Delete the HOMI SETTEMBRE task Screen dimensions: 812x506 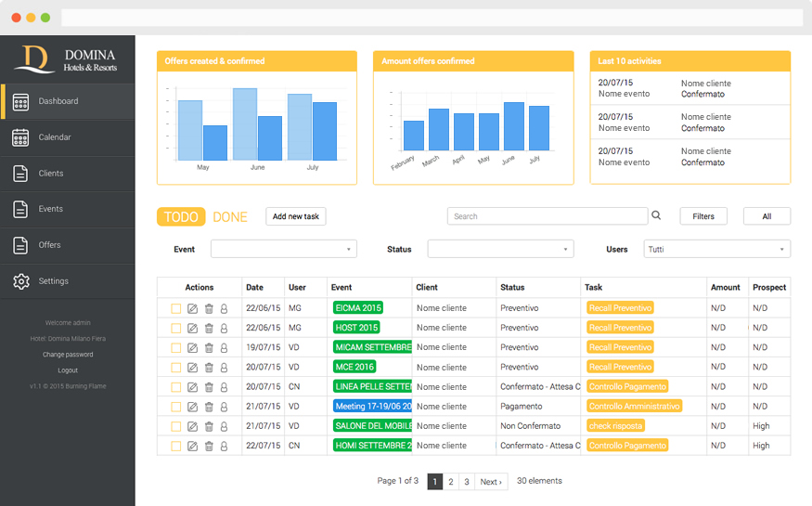pyautogui.click(x=209, y=447)
